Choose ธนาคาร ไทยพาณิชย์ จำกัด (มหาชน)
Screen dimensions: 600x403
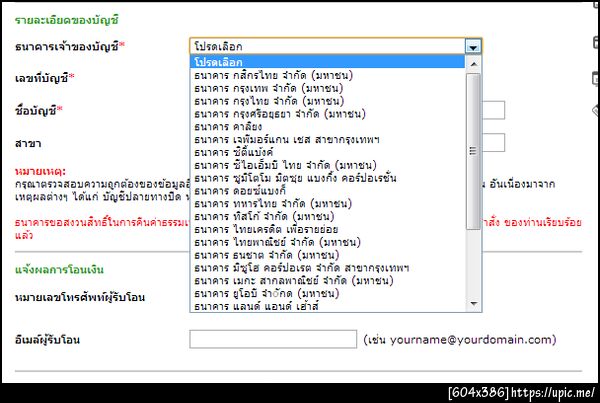coord(328,242)
